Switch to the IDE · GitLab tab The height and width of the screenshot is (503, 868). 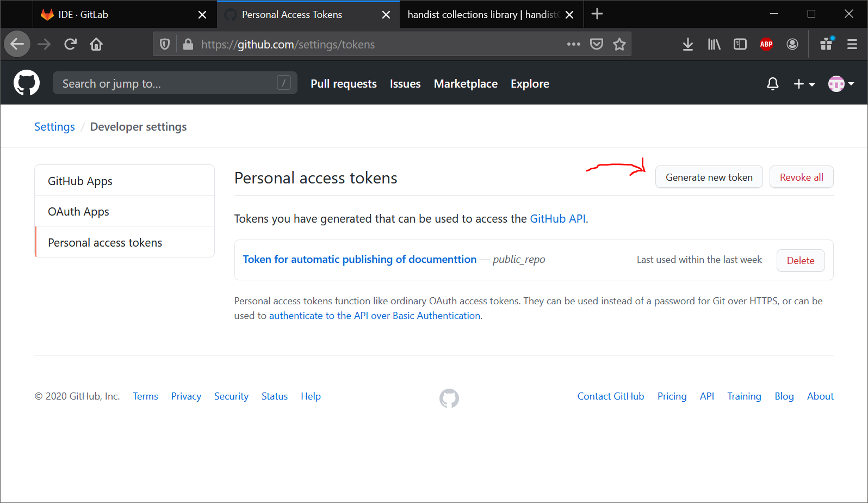pos(83,15)
